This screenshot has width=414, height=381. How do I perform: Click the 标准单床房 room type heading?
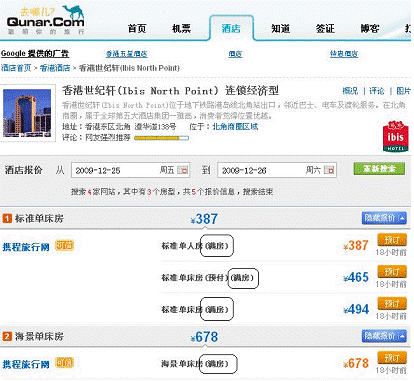tap(39, 219)
